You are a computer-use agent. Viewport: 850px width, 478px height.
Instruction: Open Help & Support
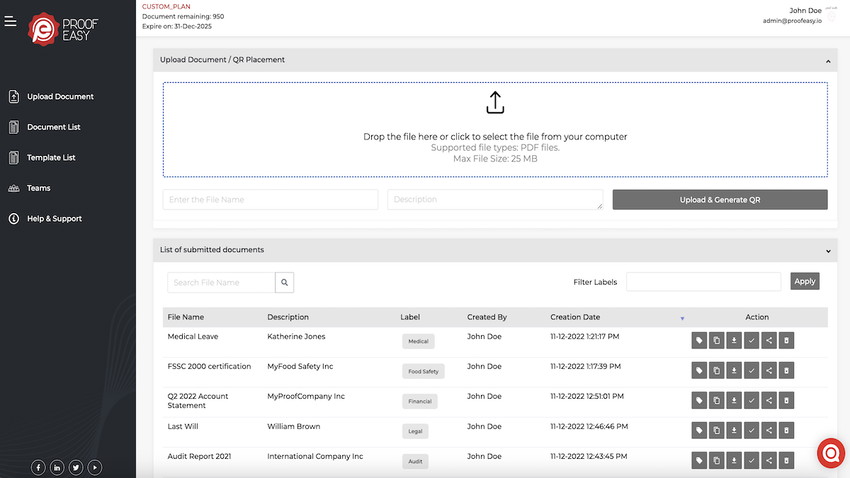coord(45,218)
